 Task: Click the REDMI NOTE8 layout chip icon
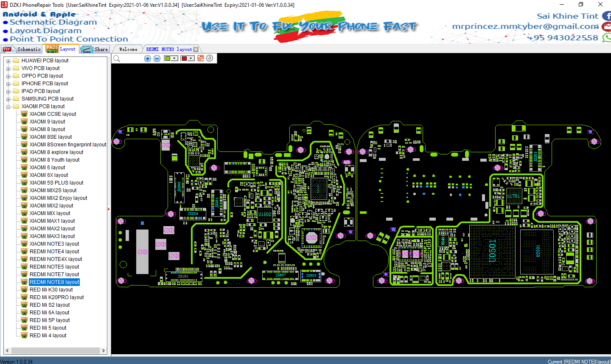click(x=24, y=282)
